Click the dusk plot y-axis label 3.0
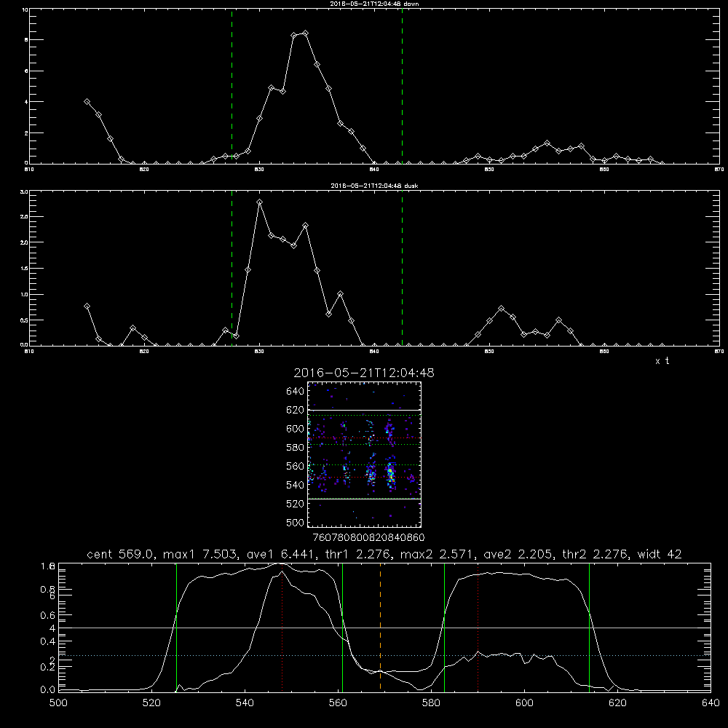 (x=24, y=191)
